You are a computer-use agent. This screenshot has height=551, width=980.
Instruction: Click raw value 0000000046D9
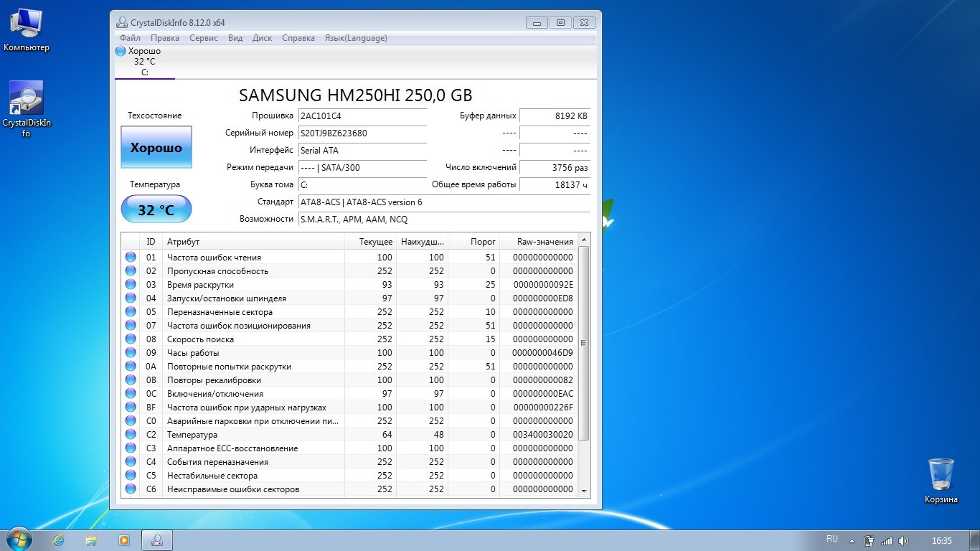[542, 352]
